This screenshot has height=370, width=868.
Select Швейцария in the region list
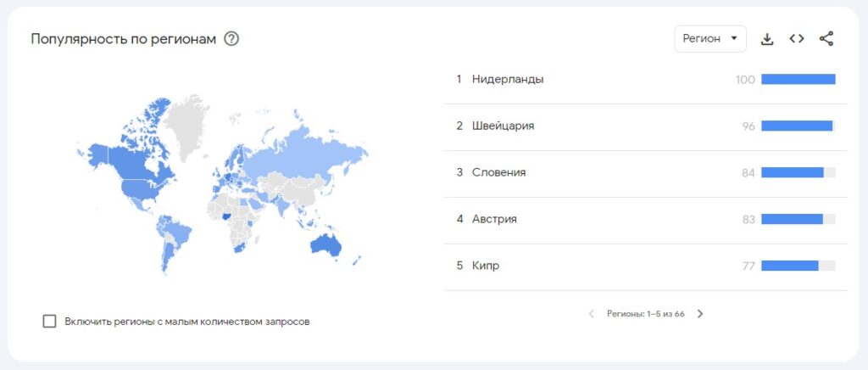point(503,126)
